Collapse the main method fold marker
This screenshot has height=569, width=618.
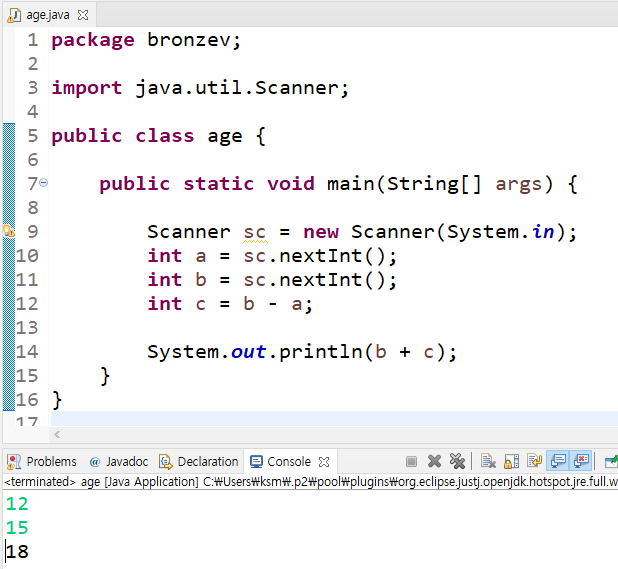click(44, 182)
